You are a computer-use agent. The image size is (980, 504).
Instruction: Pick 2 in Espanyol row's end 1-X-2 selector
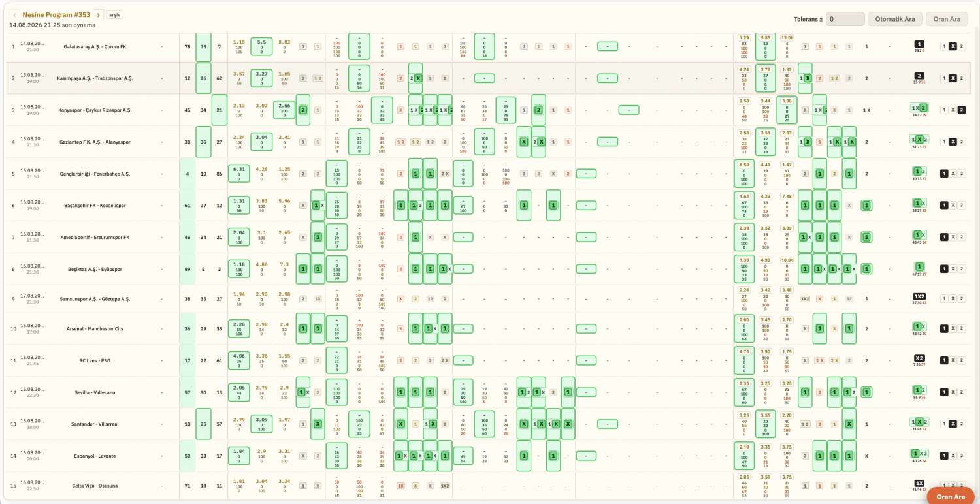tap(962, 456)
